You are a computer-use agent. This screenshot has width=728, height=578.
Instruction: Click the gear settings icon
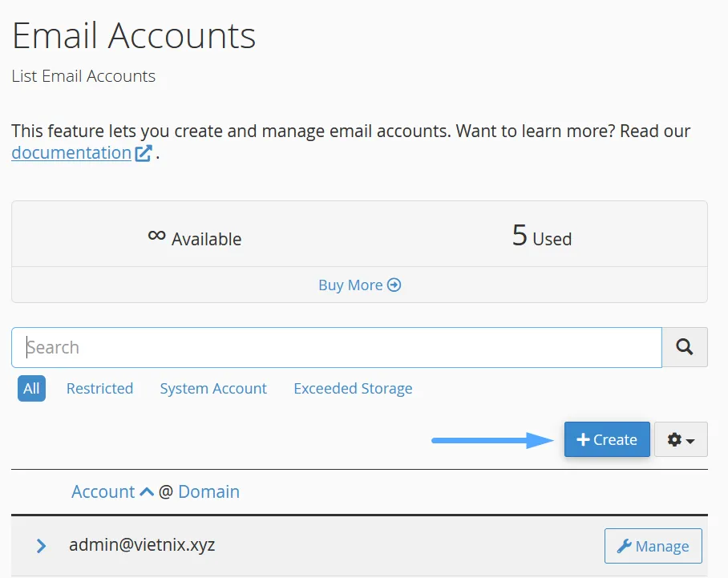click(674, 439)
